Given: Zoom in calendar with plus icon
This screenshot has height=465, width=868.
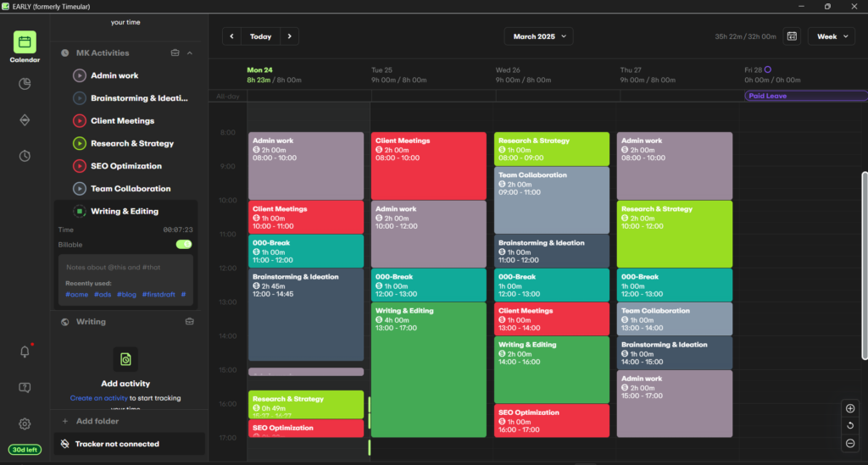Looking at the screenshot, I should click(x=850, y=408).
